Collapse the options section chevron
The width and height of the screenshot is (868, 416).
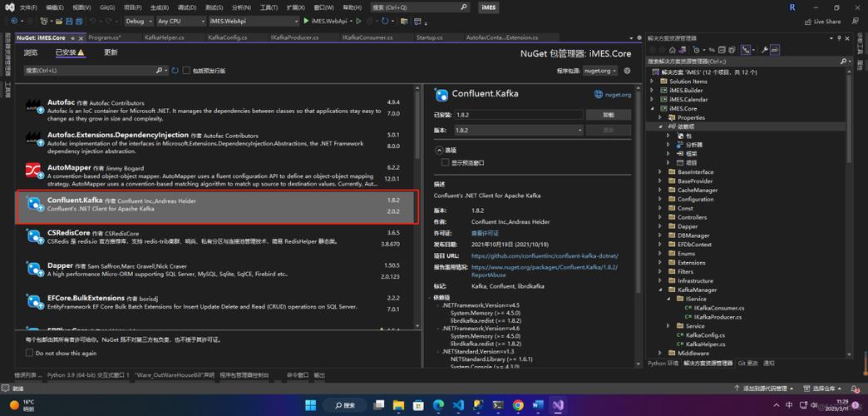click(439, 150)
